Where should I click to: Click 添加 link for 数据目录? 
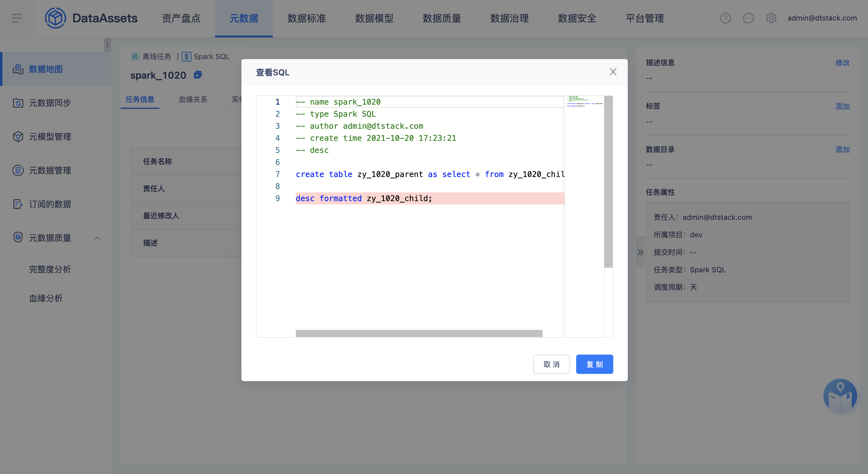click(842, 150)
